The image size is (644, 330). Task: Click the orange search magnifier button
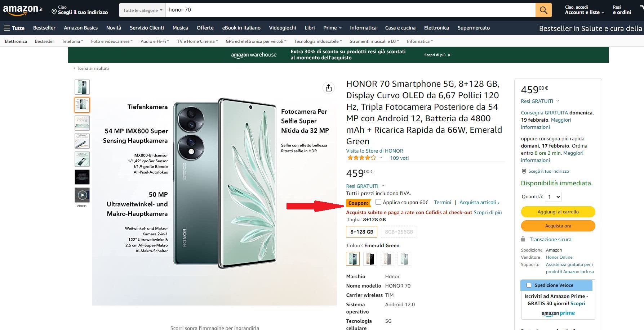coord(543,10)
